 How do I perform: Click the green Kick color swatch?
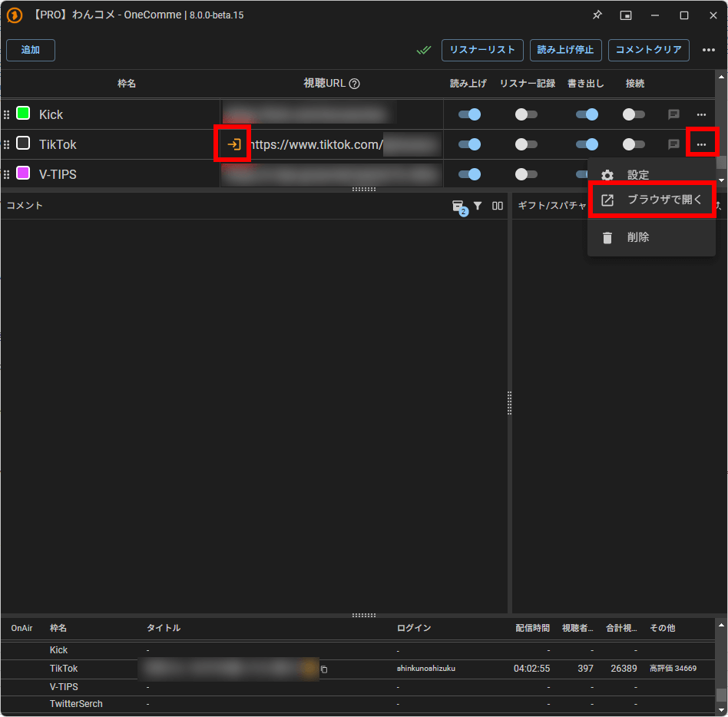pyautogui.click(x=23, y=113)
